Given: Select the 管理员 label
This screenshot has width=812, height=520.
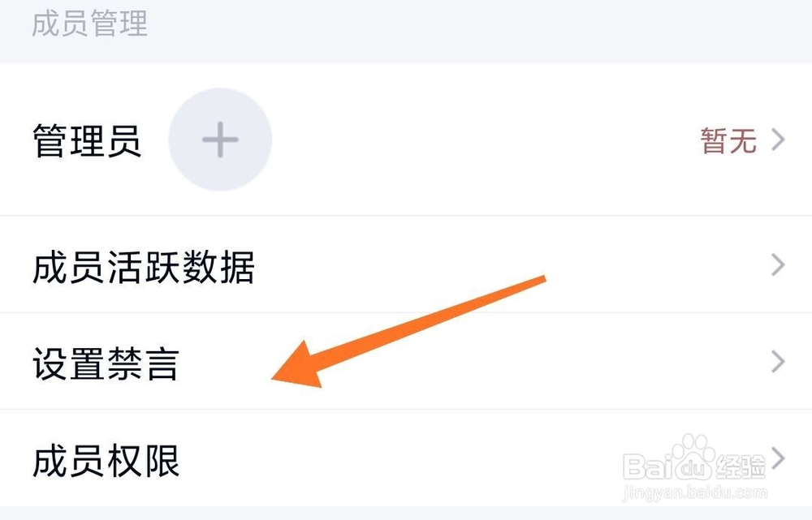Looking at the screenshot, I should (87, 141).
